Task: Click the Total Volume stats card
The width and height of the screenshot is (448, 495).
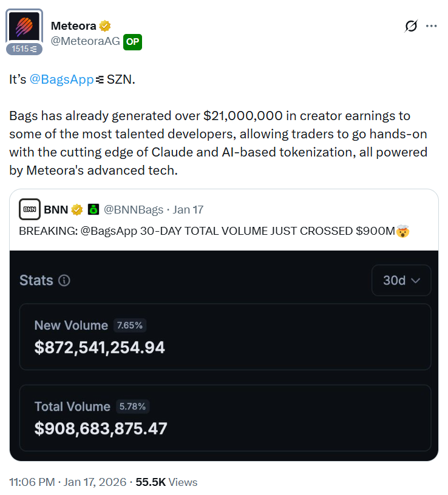Action: 225,418
